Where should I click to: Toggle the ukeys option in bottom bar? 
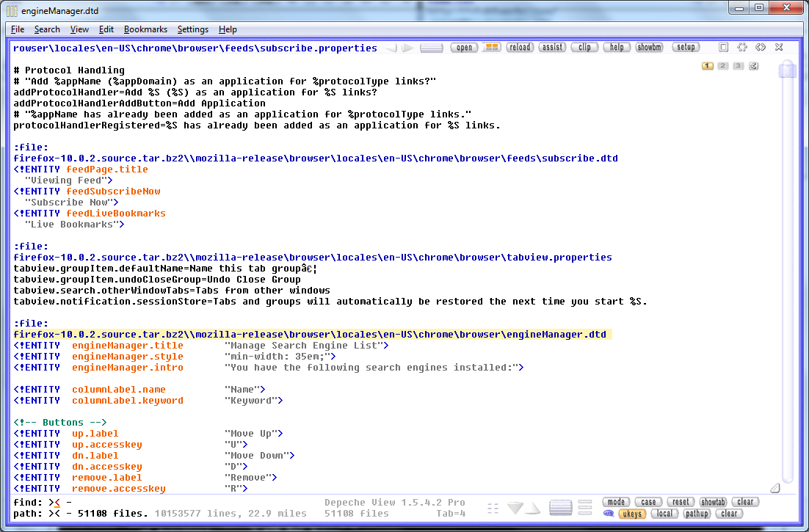[632, 514]
